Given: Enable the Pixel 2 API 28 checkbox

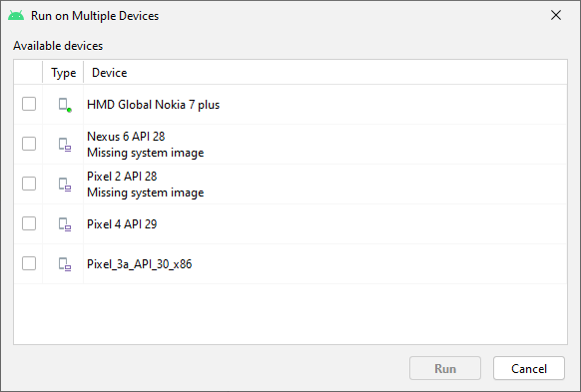Looking at the screenshot, I should (x=29, y=184).
